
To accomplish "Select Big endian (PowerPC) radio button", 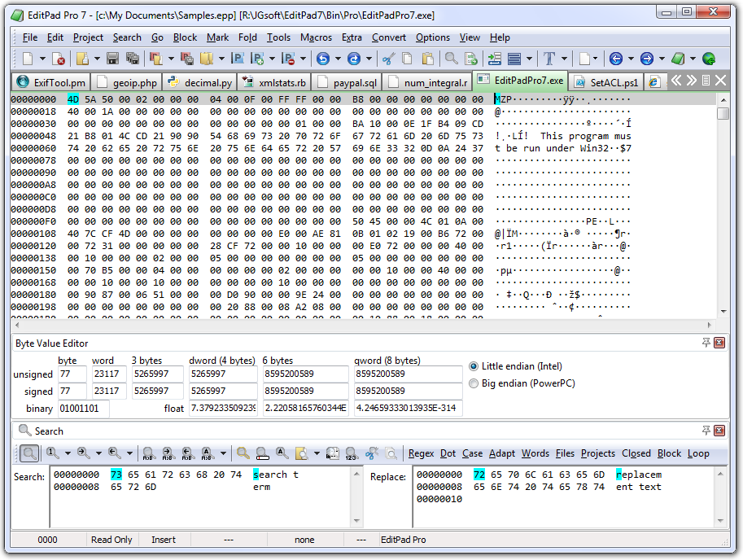I will [474, 383].
